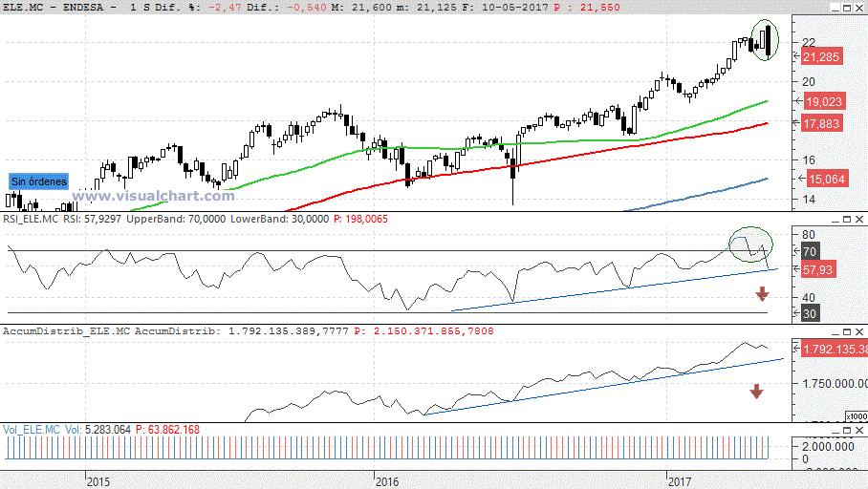Click the 'P: 2.150.371.855,7808' AccumDistrib value
The height and width of the screenshot is (489, 868).
pyautogui.click(x=424, y=331)
